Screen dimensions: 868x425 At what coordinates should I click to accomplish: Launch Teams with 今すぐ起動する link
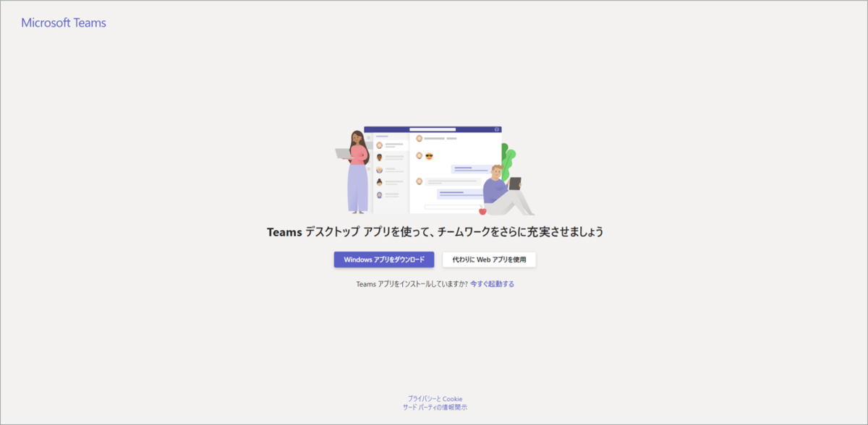(492, 284)
